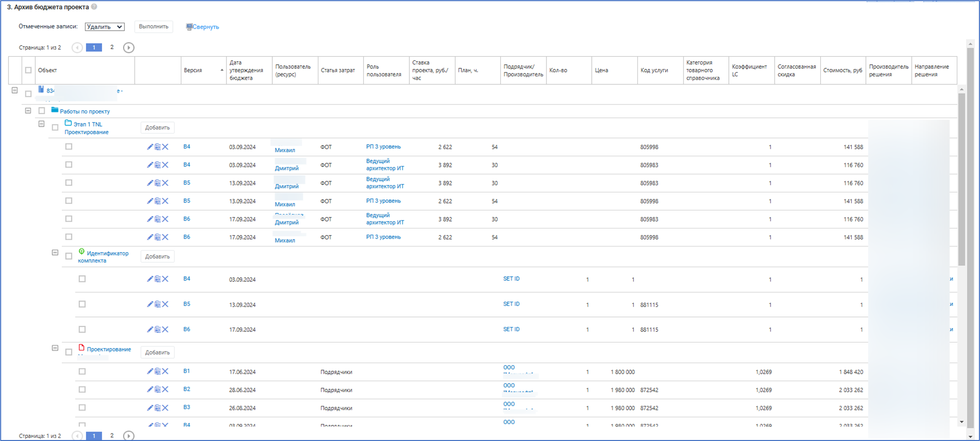Click the pencil edit icon in B4 Михаил row

(x=150, y=147)
